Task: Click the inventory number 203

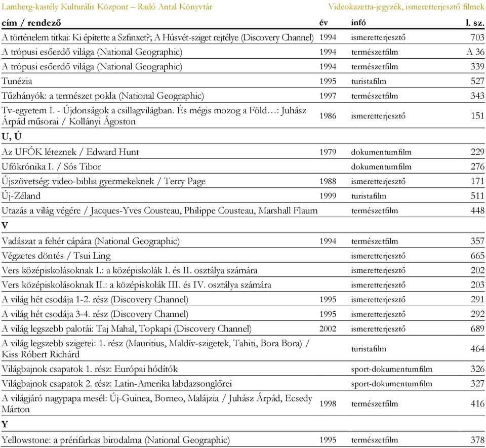Action: [477, 285]
